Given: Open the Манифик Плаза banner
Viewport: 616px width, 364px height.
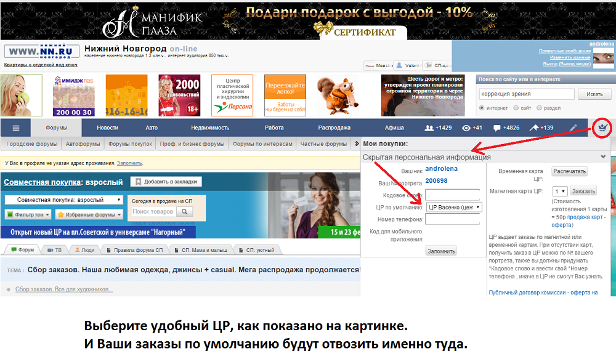Looking at the screenshot, I should [x=308, y=20].
